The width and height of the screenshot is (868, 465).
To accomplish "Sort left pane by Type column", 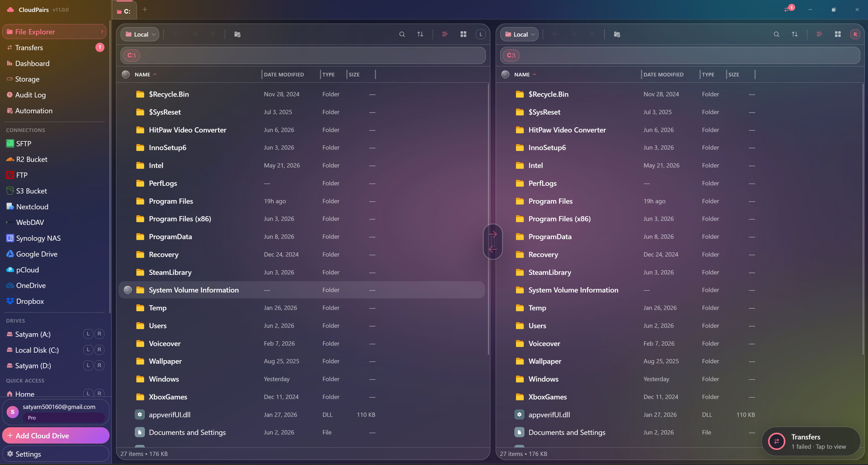I will [x=328, y=74].
